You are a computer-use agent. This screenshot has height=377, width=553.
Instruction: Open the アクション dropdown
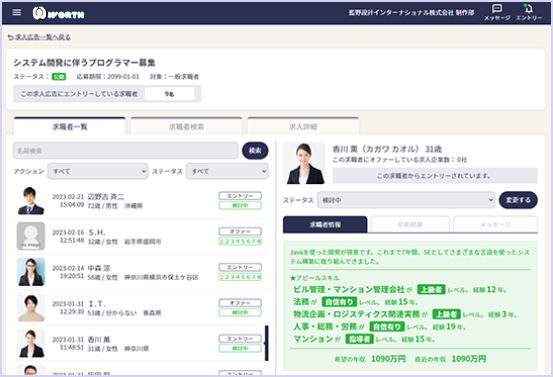point(98,171)
